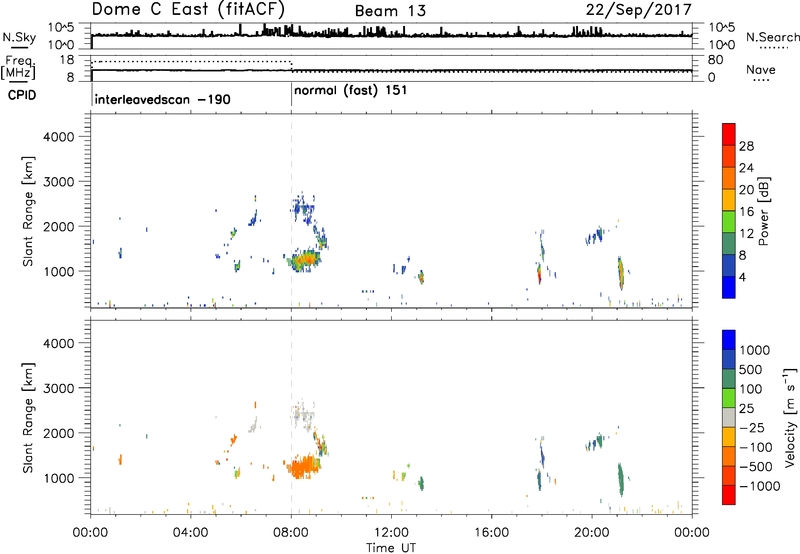Click the "04:00" time tick label
This screenshot has width=800, height=554.
(190, 533)
